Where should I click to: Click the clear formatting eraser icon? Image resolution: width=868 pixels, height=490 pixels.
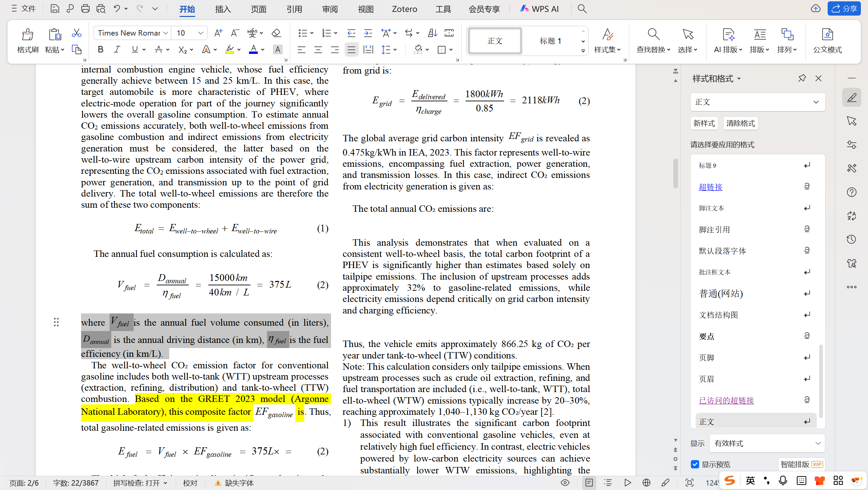pyautogui.click(x=276, y=33)
